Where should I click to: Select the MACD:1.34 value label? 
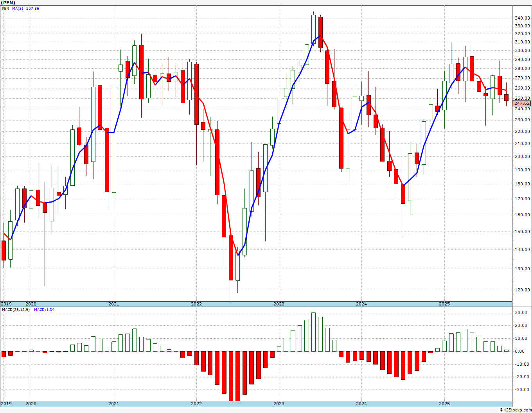[44, 310]
